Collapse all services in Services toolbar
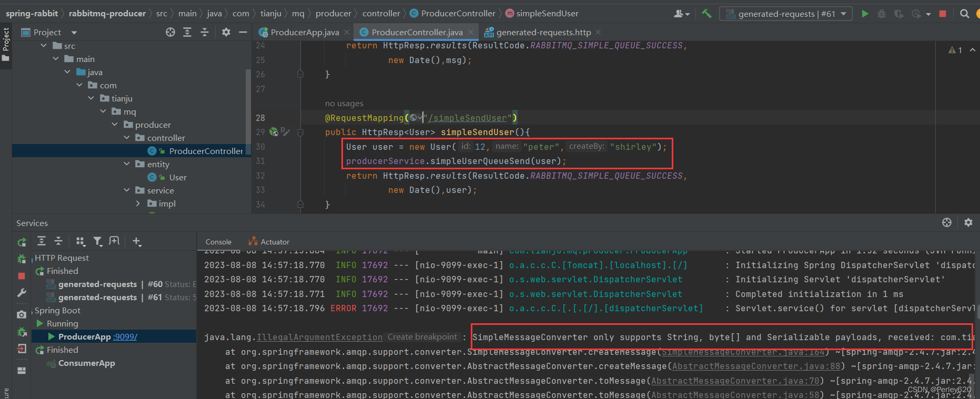 point(58,241)
